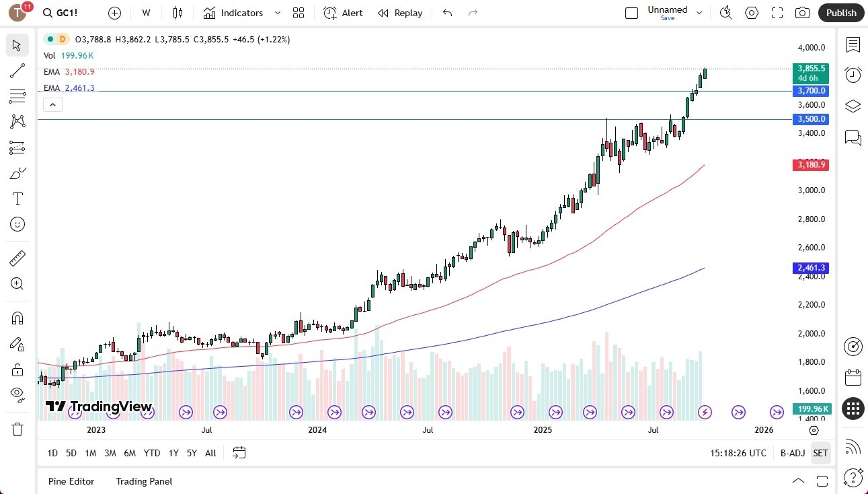Switch to the 1Y timeframe tab
The width and height of the screenshot is (868, 494).
[173, 453]
